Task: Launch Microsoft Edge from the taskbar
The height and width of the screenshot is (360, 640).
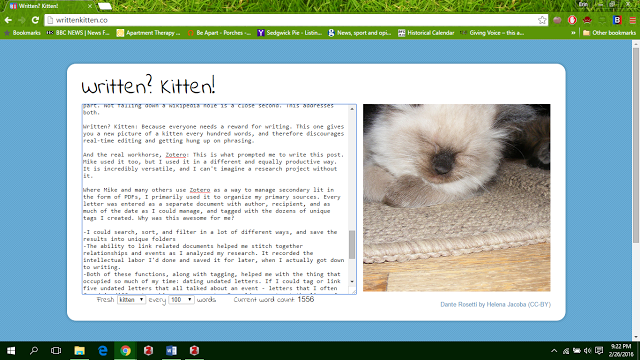Action: coord(102,350)
